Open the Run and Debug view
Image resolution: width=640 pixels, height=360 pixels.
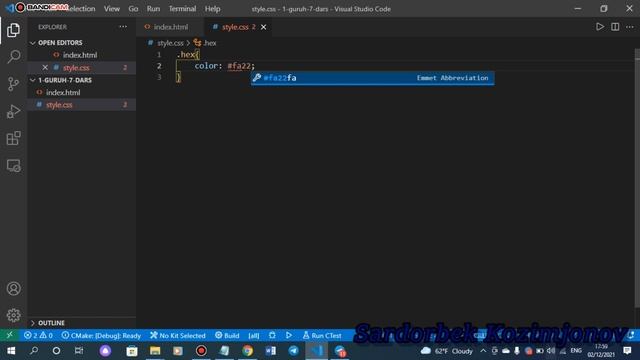tap(13, 111)
